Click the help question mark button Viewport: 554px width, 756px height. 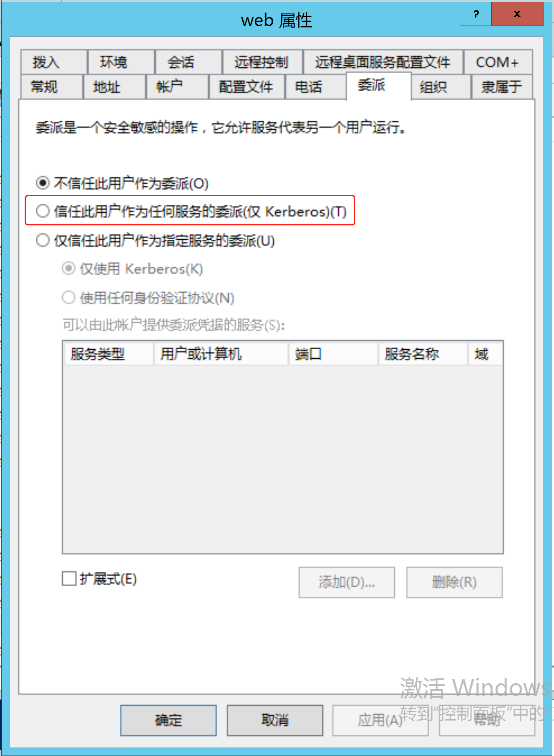coord(475,14)
